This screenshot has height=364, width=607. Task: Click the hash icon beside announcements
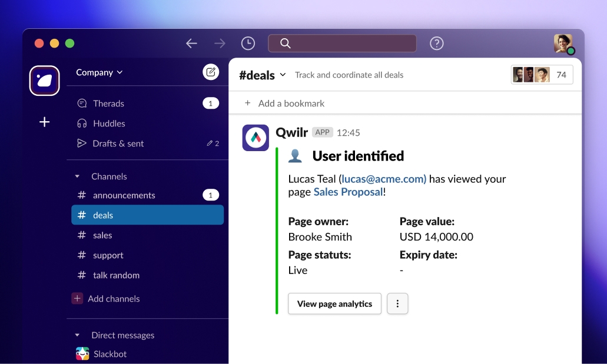[82, 195]
